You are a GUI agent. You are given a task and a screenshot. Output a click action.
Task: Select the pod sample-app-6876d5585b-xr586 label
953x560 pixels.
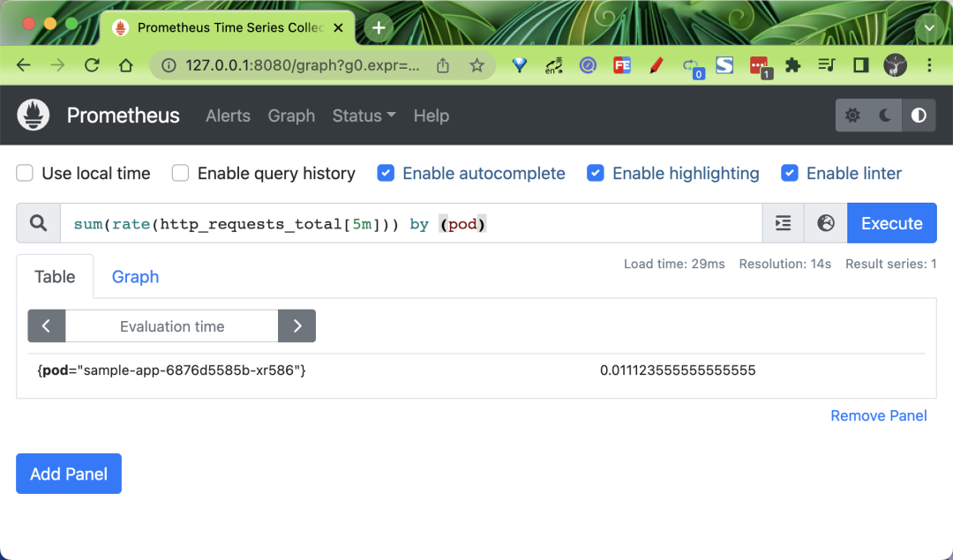(x=171, y=370)
